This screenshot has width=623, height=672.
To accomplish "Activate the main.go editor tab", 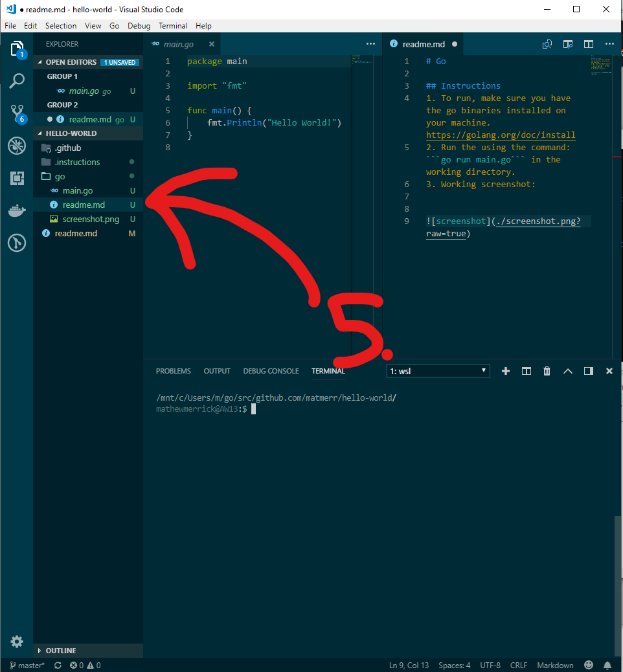I will pyautogui.click(x=182, y=44).
